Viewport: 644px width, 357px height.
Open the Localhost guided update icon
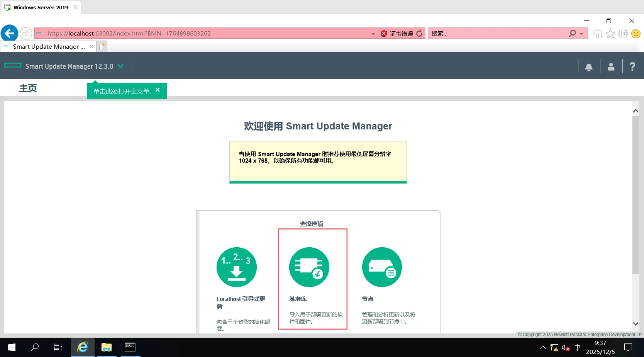[x=236, y=267]
